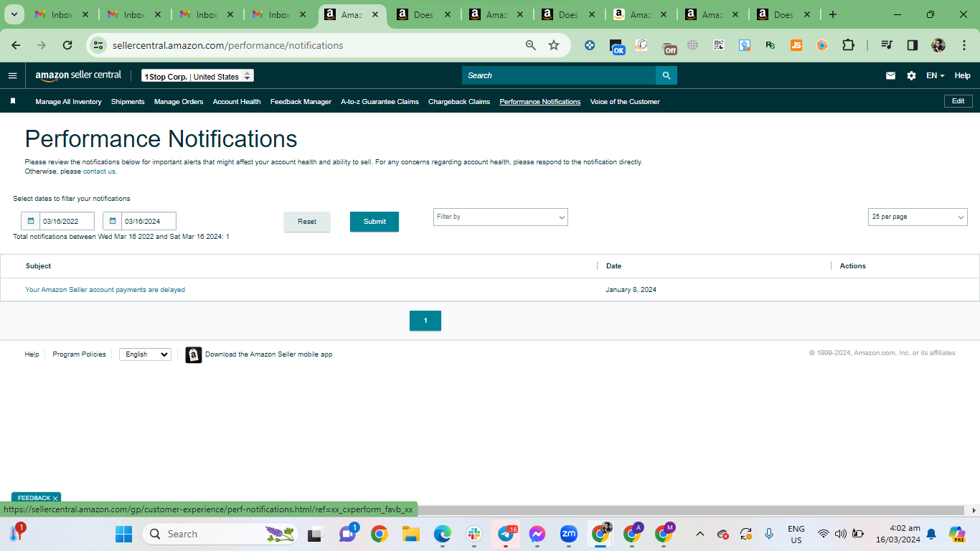This screenshot has height=551, width=980.
Task: Select Performance Notifications in the nav bar
Action: pyautogui.click(x=540, y=102)
